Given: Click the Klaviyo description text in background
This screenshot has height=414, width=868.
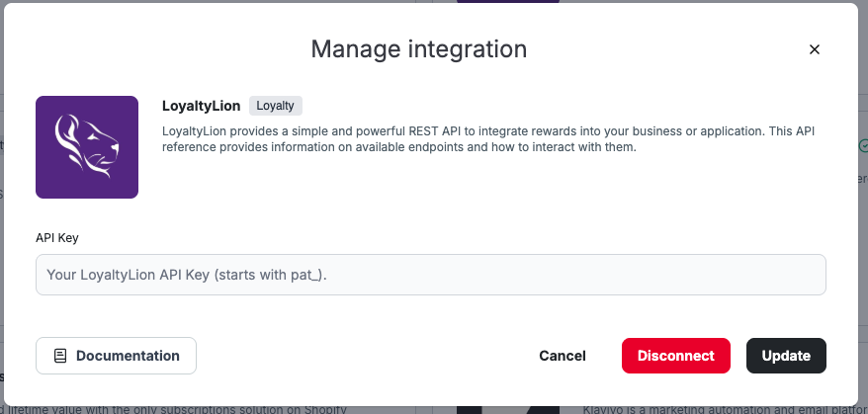Looking at the screenshot, I should [x=712, y=408].
